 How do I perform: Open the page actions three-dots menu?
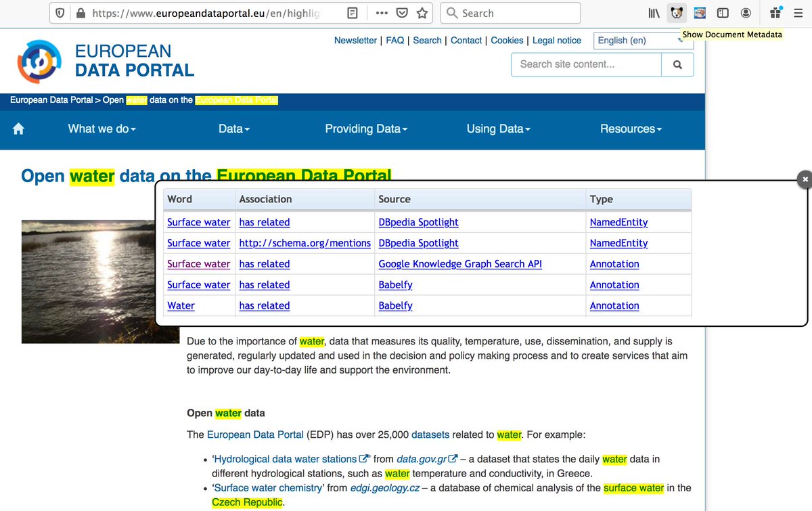[382, 13]
